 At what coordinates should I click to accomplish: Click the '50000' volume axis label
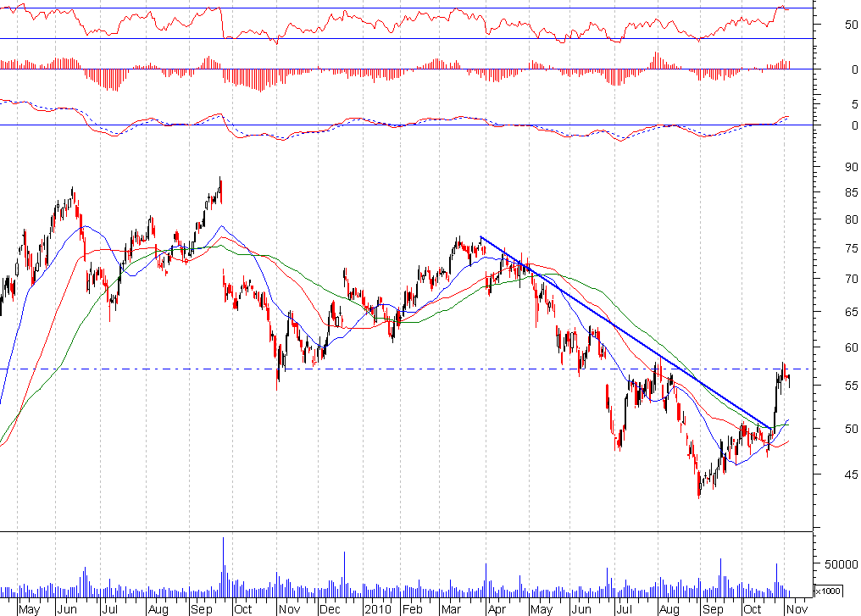(x=841, y=564)
